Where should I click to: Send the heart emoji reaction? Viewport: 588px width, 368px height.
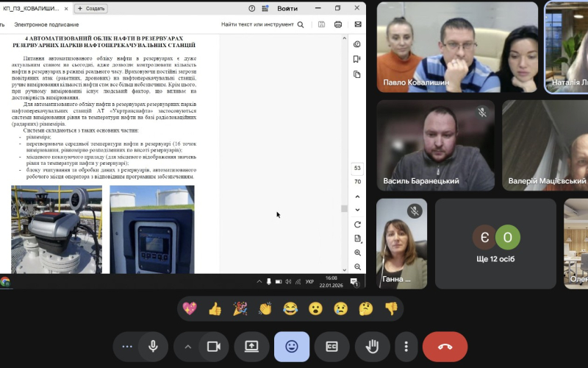click(x=190, y=308)
